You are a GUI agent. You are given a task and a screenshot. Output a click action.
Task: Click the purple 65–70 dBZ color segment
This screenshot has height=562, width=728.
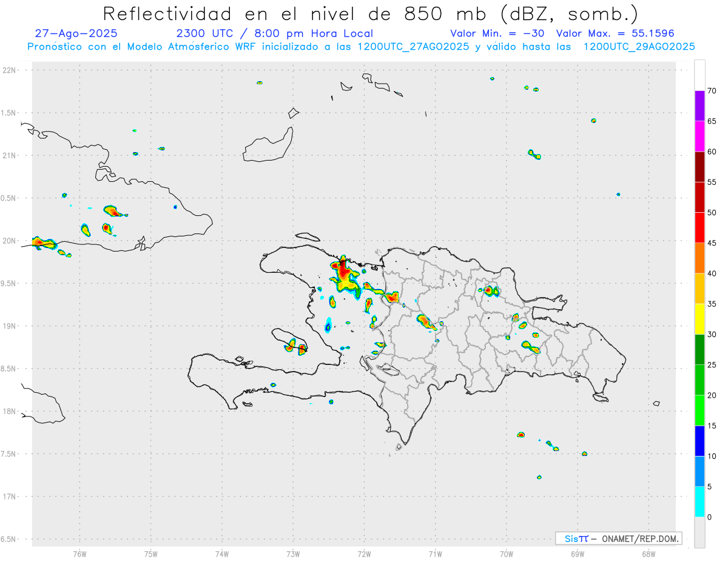(699, 106)
